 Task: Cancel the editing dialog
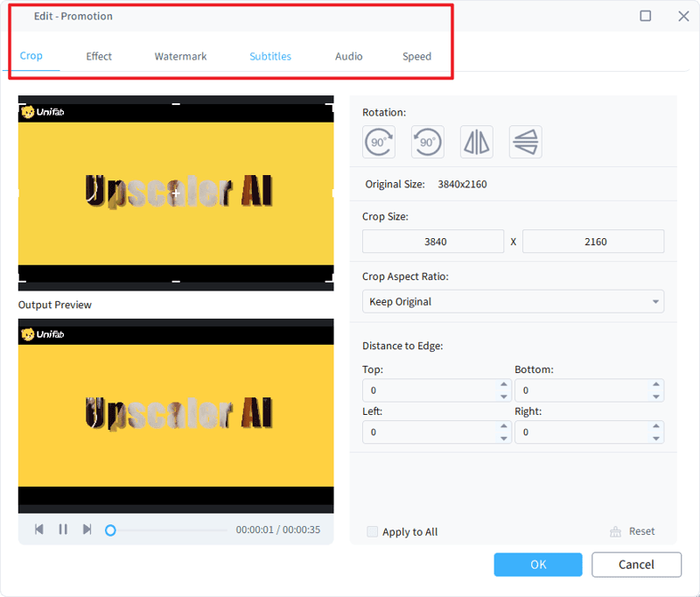[x=636, y=565]
